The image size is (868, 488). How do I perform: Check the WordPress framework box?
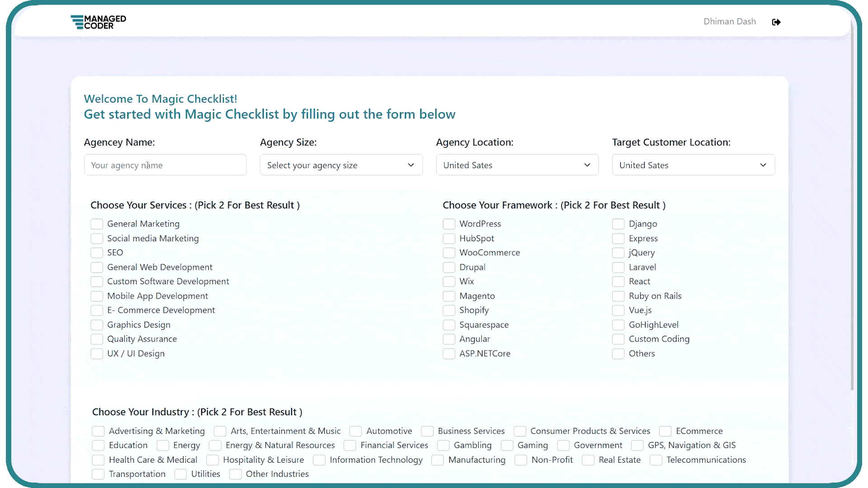[x=449, y=224]
